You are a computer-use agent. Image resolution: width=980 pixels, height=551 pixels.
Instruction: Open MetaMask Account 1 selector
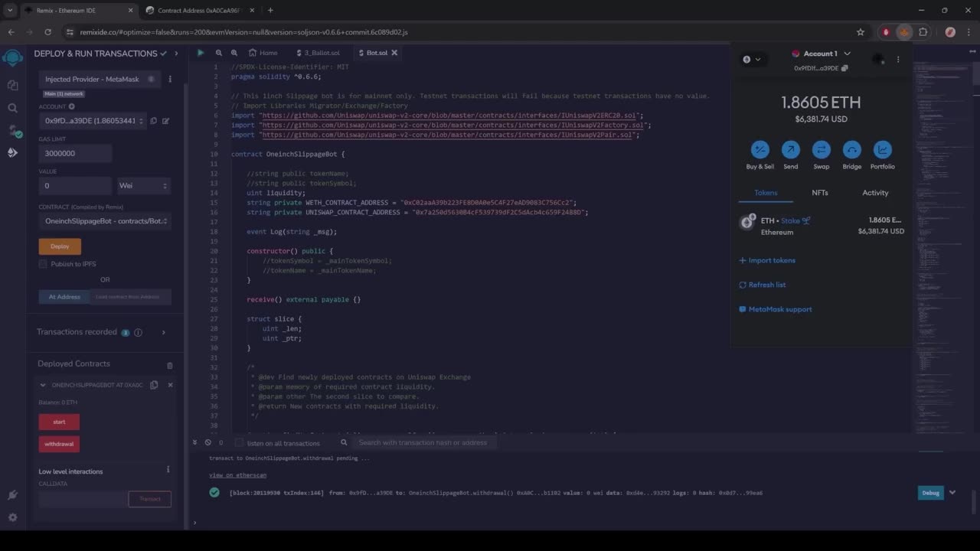[x=821, y=54]
